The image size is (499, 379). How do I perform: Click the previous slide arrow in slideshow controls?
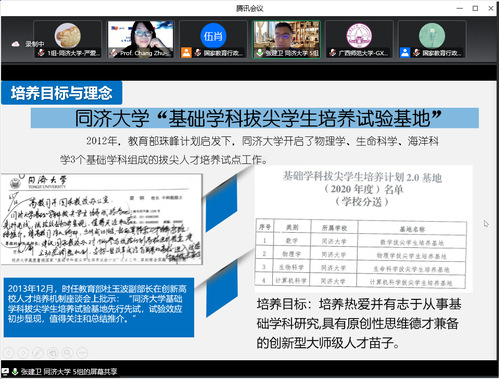pyautogui.click(x=8, y=352)
